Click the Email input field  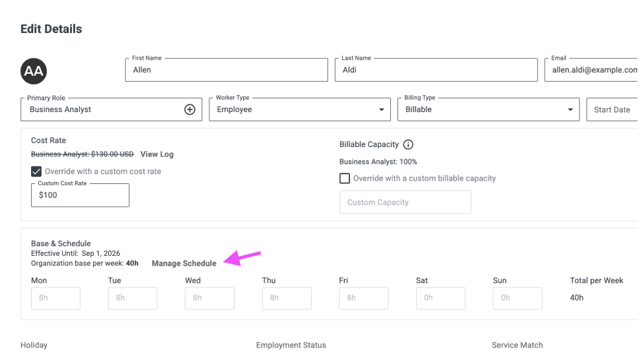click(591, 70)
